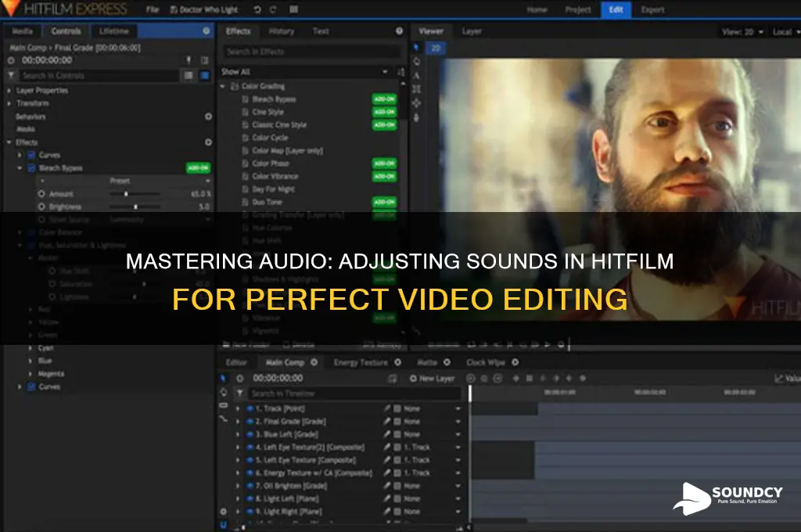This screenshot has height=532, width=801.
Task: Click the Search in Timeline field
Action: pyautogui.click(x=355, y=393)
